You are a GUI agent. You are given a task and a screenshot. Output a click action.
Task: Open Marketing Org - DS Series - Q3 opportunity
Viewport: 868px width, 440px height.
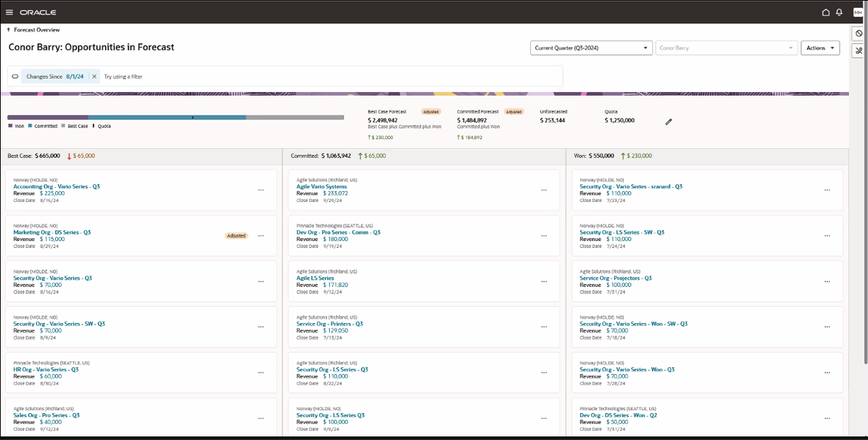click(x=52, y=232)
